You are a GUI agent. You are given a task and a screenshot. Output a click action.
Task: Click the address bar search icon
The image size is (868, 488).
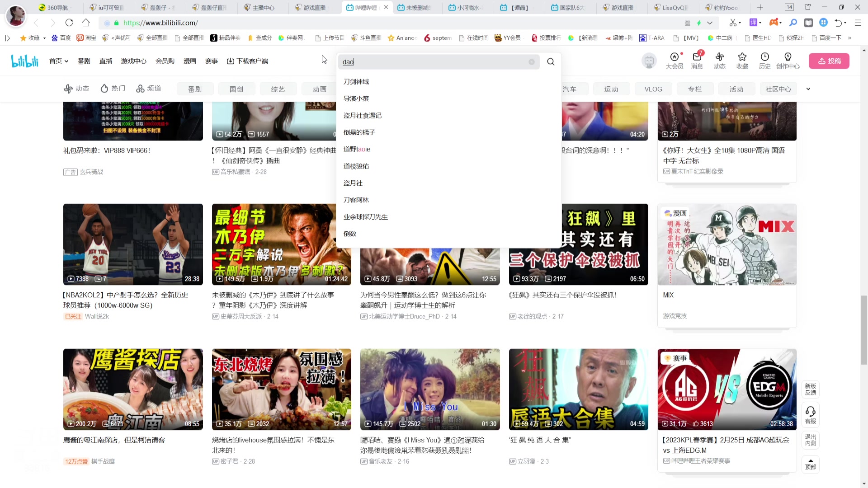793,23
